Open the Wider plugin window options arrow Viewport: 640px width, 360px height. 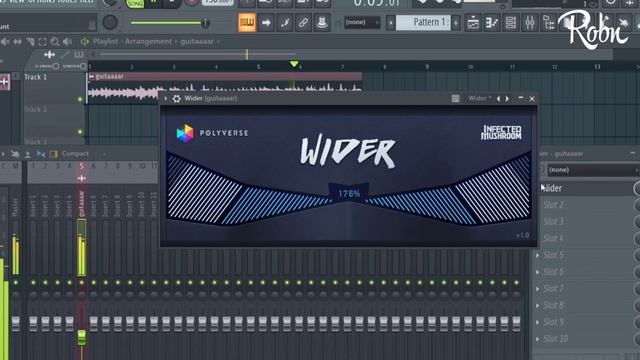165,98
